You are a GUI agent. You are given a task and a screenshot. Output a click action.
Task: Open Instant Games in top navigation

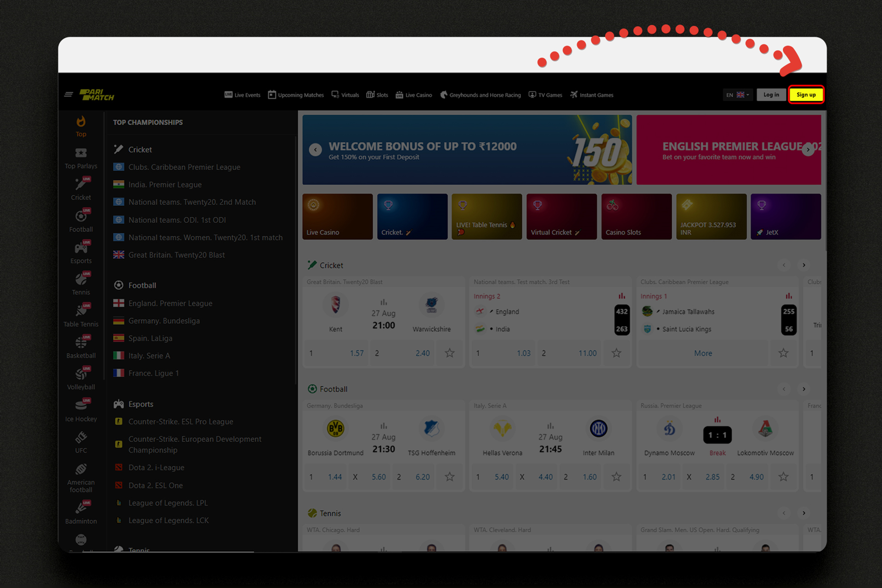pyautogui.click(x=592, y=95)
